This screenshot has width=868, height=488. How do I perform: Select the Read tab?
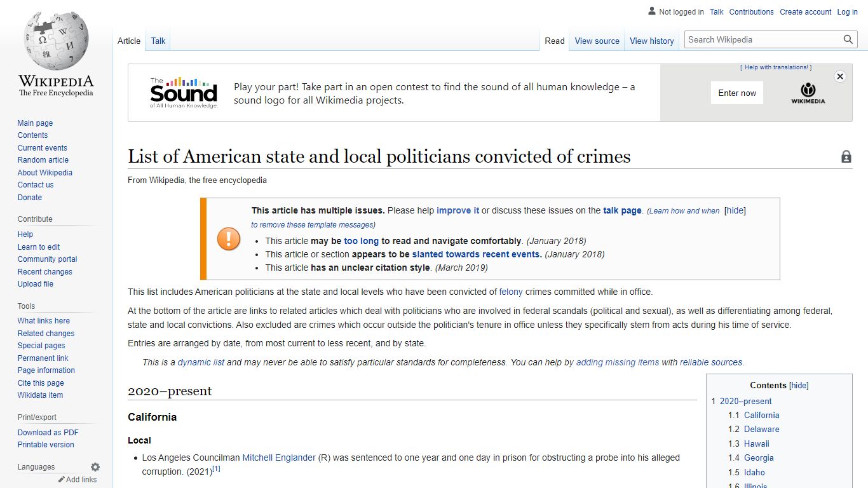point(555,41)
